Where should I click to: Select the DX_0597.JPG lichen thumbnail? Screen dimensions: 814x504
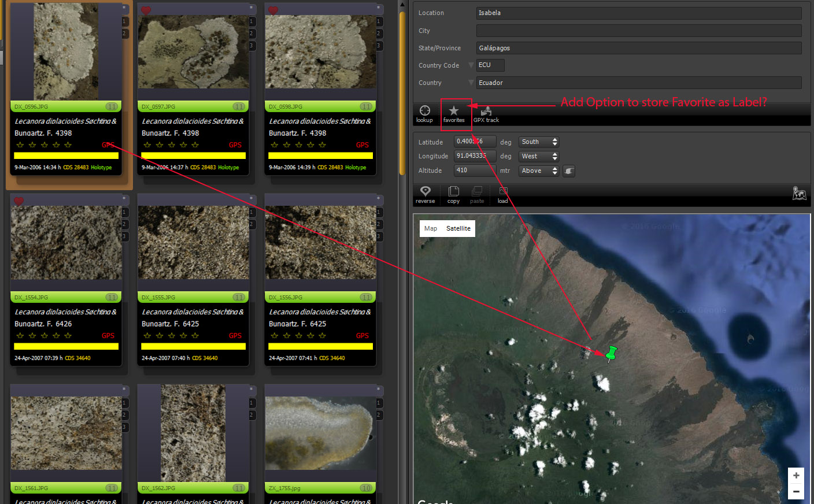(193, 52)
